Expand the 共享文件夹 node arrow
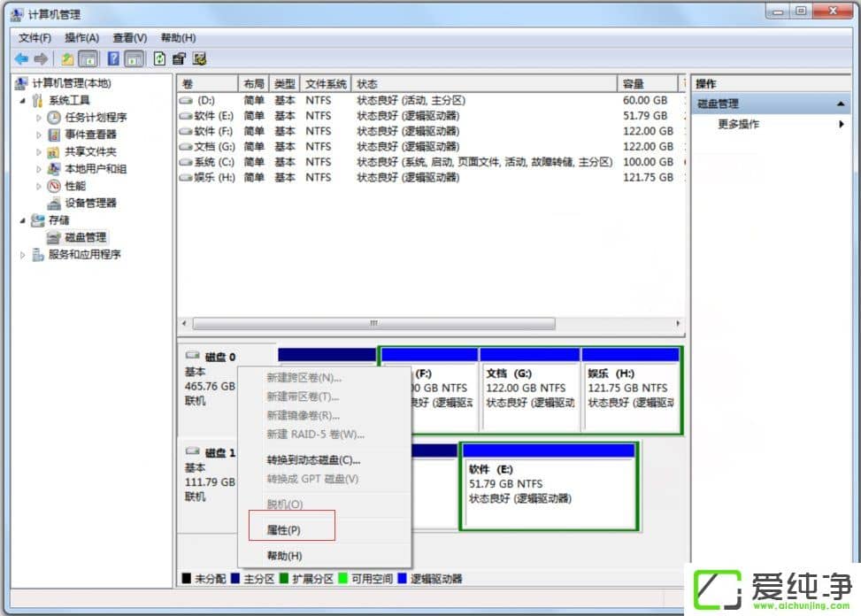 pyautogui.click(x=39, y=152)
